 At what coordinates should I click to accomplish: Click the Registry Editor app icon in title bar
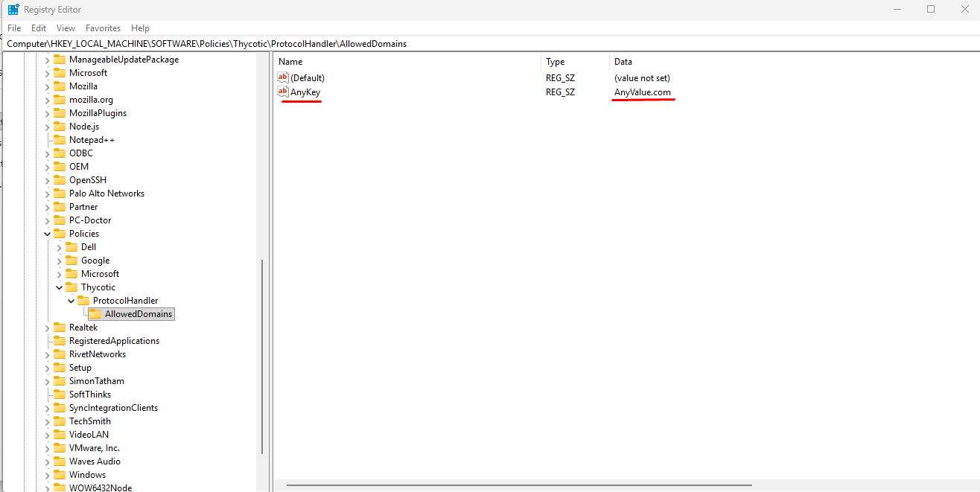[13, 10]
